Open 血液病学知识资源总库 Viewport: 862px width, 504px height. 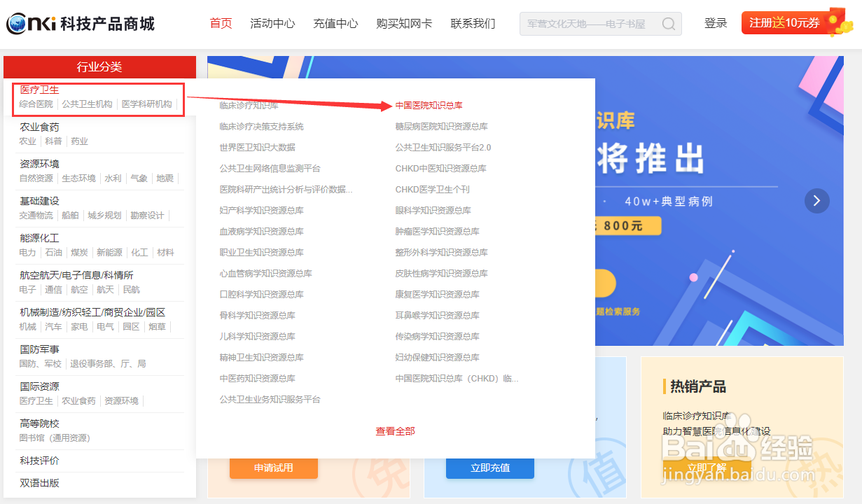(261, 232)
